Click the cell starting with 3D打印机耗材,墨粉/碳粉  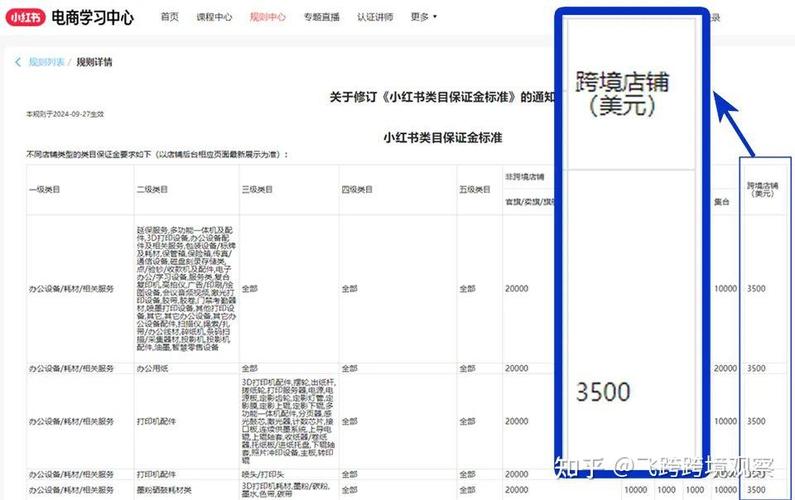tap(286, 490)
